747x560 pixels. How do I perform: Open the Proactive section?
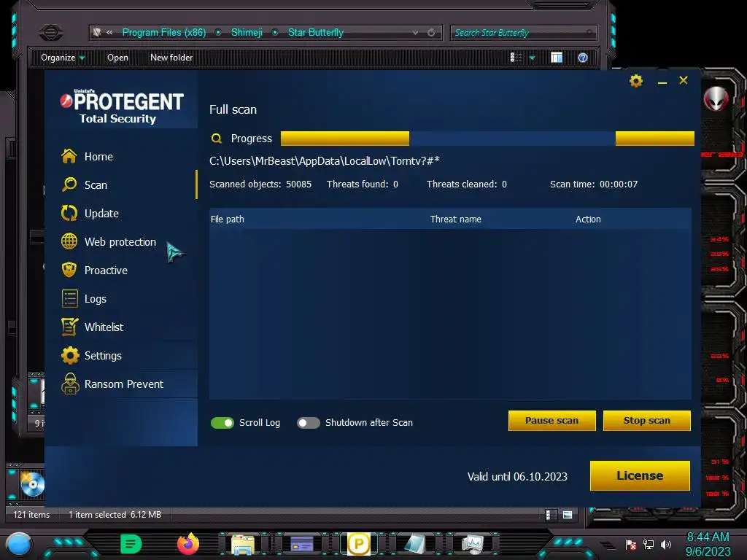[105, 271]
